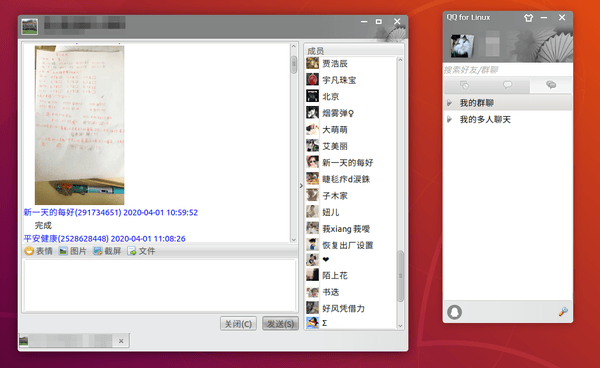
Task: Select member name 睫毛痒d淚銖
Action: (346, 179)
